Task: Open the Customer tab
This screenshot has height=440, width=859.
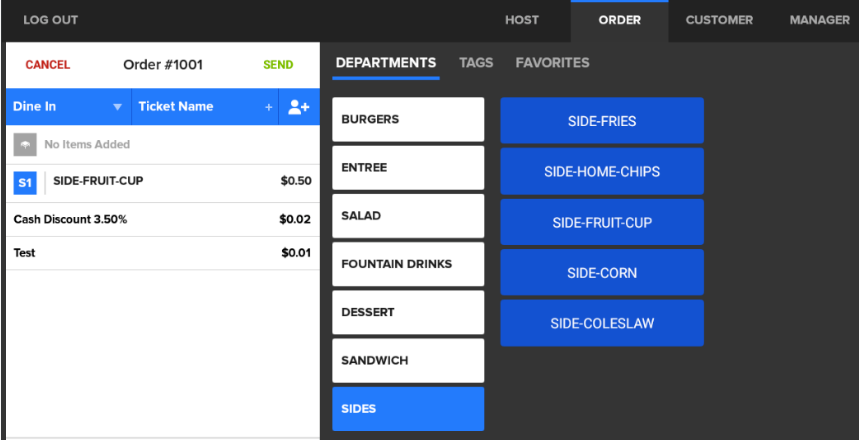Action: coord(719,20)
